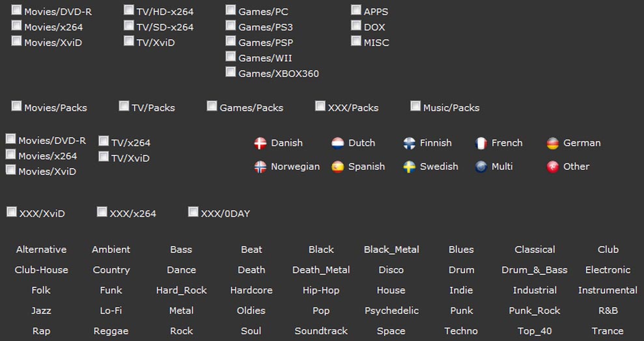Click the Spanish flag icon
The width and height of the screenshot is (644, 341).
337,167
